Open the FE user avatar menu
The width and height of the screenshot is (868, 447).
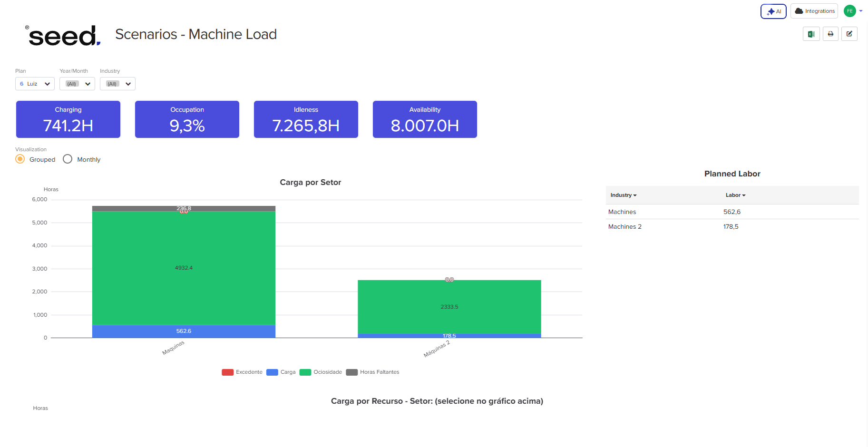pyautogui.click(x=850, y=11)
